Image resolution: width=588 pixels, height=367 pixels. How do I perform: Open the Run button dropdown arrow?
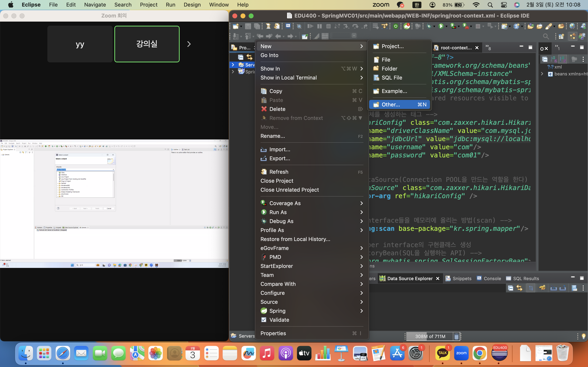coord(446,26)
